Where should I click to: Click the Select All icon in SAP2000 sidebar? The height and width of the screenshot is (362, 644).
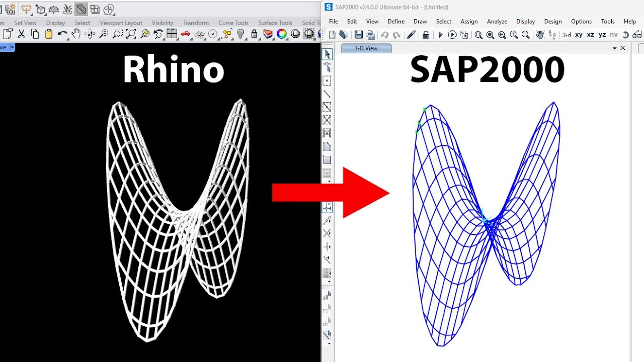pyautogui.click(x=327, y=296)
